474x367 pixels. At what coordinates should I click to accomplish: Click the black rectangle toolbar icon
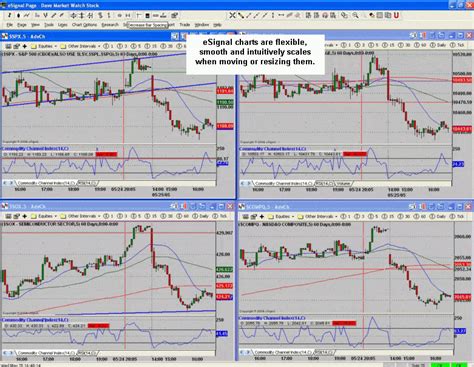[147, 15]
